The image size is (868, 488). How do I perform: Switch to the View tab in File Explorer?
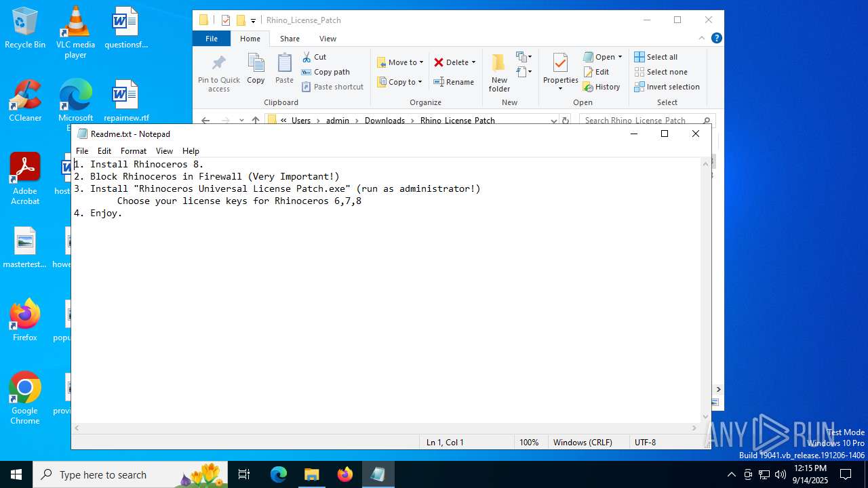[328, 39]
